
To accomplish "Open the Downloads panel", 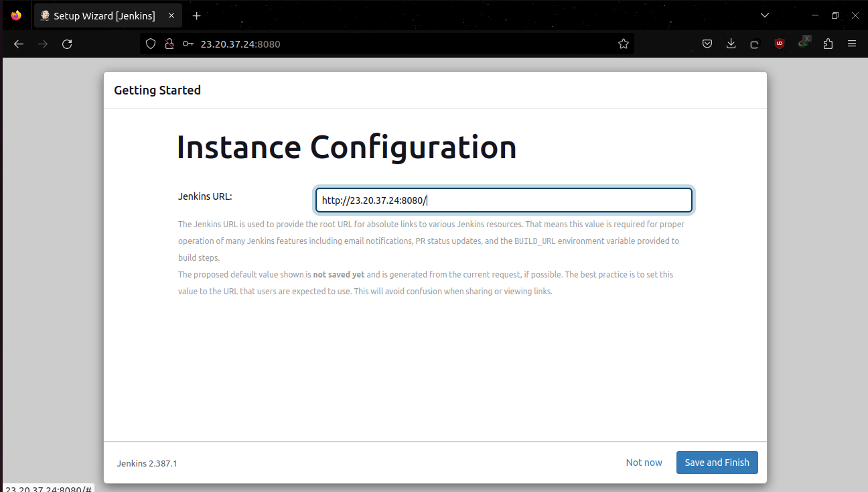I will click(731, 44).
